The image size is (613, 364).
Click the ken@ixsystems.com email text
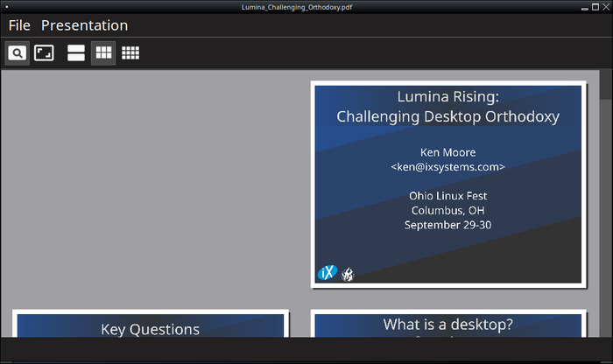click(x=448, y=167)
